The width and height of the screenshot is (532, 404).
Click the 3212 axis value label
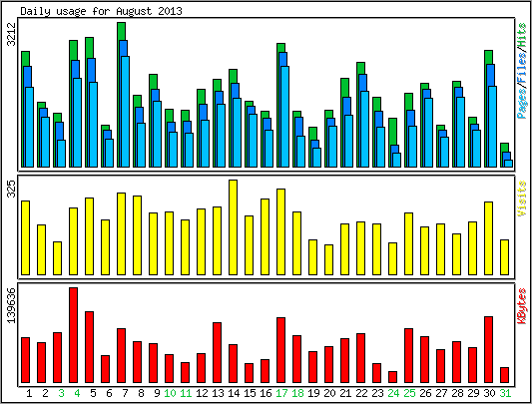coord(12,34)
